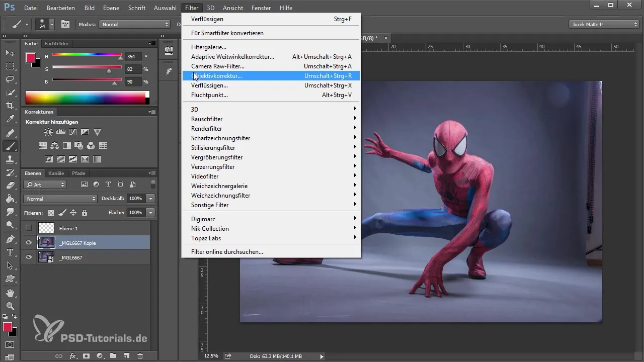
Task: Hide the _MGL6667 Kopie layer
Action: click(29, 243)
